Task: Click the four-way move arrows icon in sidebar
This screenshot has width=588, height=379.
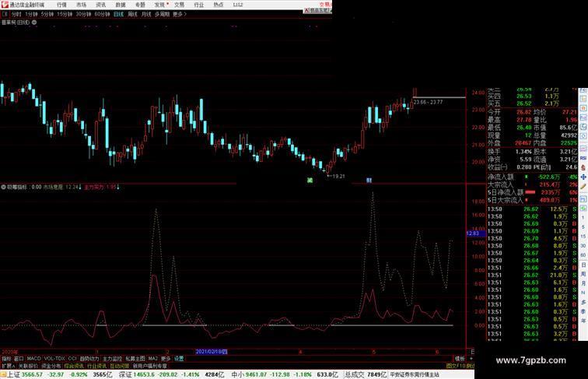Action: (x=583, y=177)
